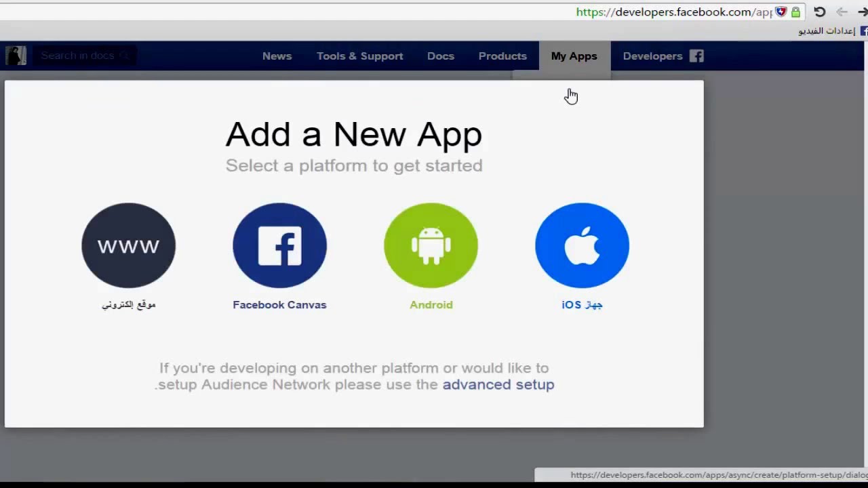Focus the Search in docs field

85,56
